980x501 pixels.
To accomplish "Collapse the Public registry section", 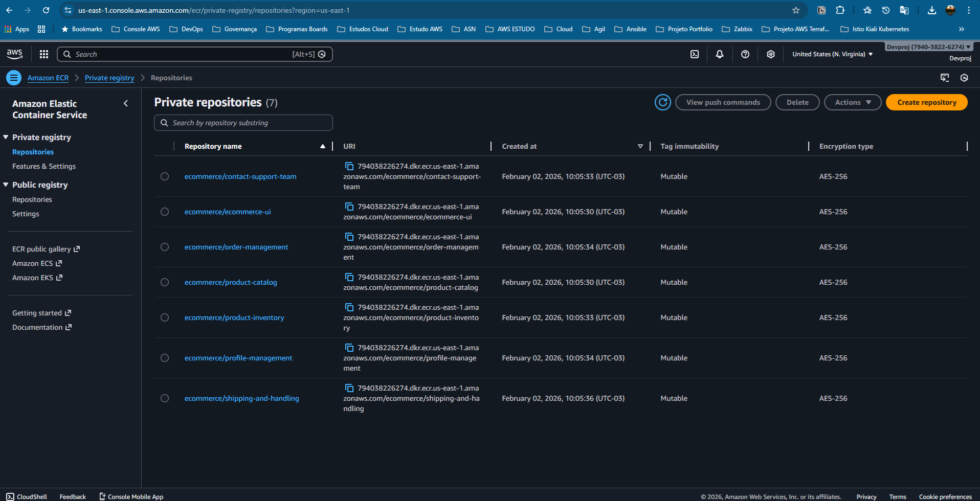I will click(x=6, y=185).
